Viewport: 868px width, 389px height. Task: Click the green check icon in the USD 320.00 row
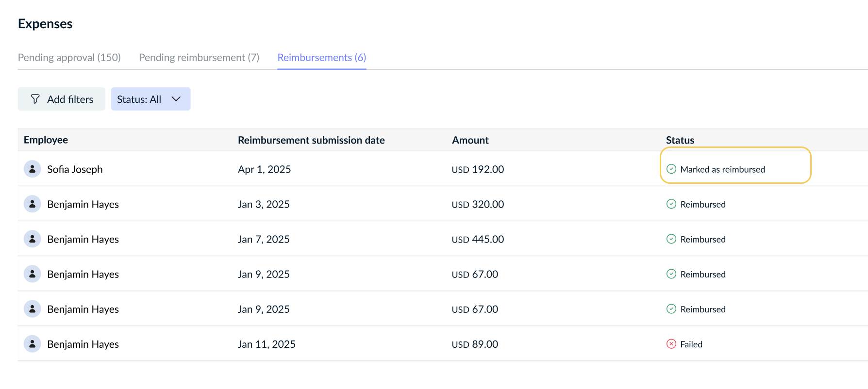[x=671, y=204]
